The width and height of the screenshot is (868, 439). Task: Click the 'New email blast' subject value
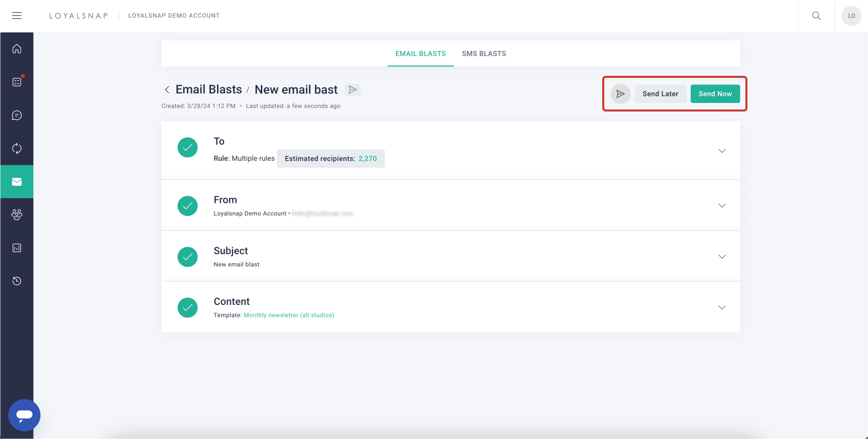[237, 265]
